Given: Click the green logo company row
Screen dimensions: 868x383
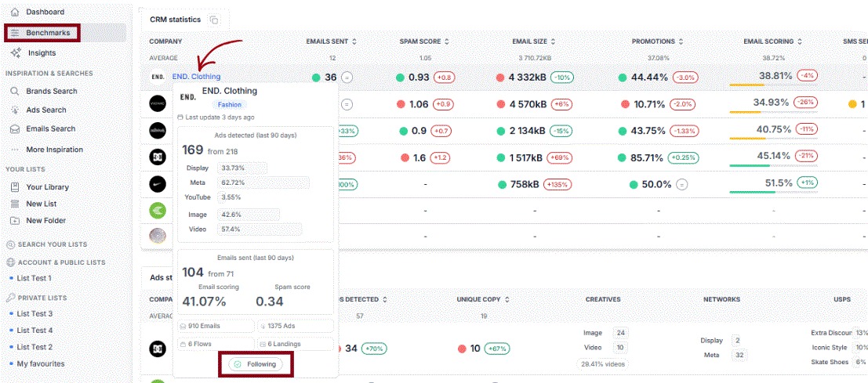Looking at the screenshot, I should pyautogui.click(x=158, y=210).
